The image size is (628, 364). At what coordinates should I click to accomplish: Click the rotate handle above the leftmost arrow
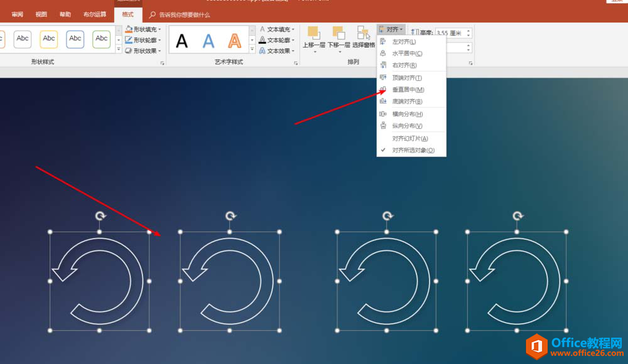tap(100, 216)
